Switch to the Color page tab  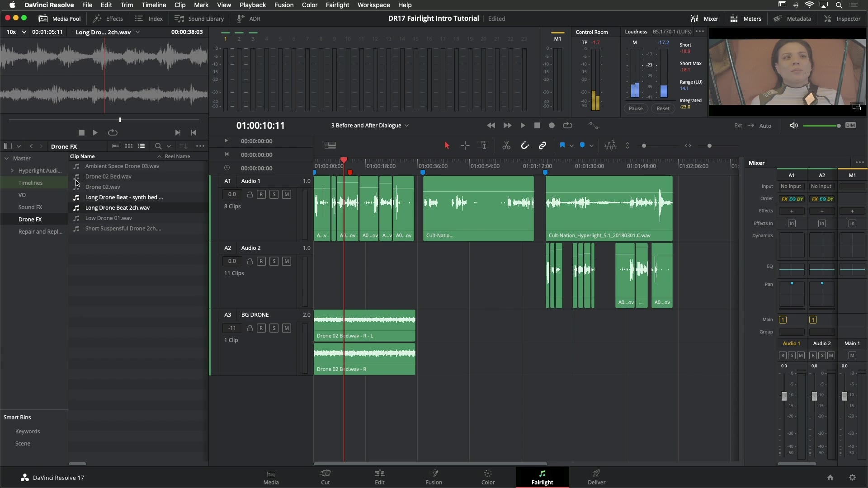[x=488, y=477]
